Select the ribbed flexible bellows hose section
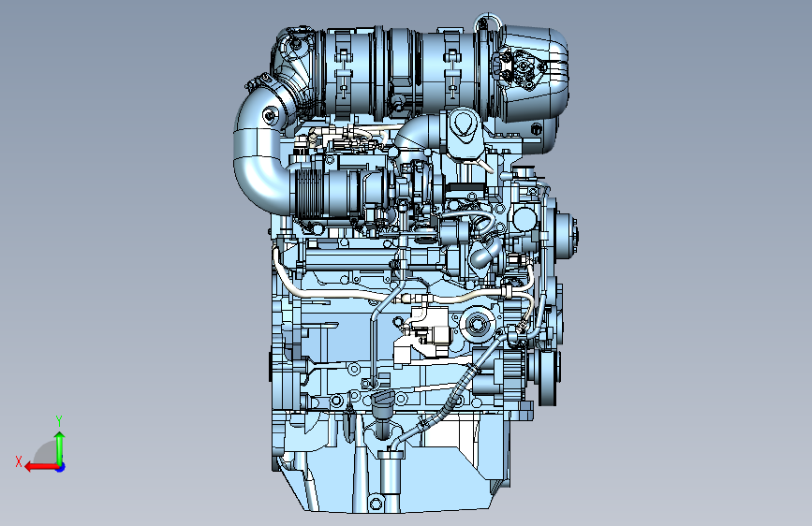812x526 pixels. pos(309,194)
